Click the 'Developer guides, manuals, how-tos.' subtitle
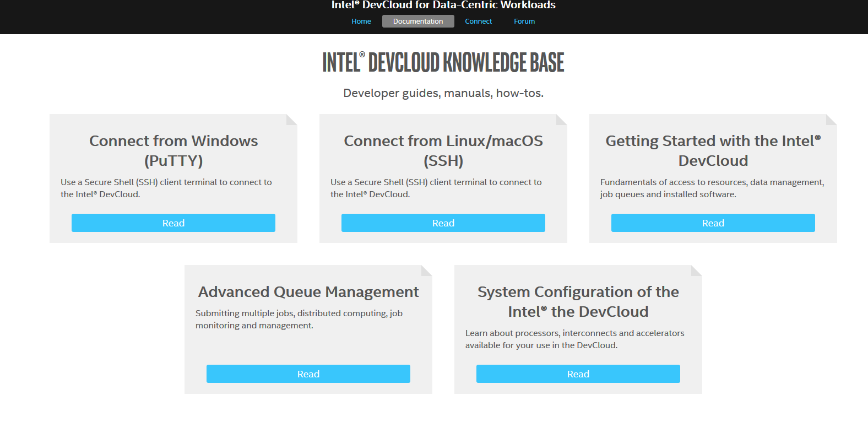The width and height of the screenshot is (868, 422). pyautogui.click(x=443, y=93)
